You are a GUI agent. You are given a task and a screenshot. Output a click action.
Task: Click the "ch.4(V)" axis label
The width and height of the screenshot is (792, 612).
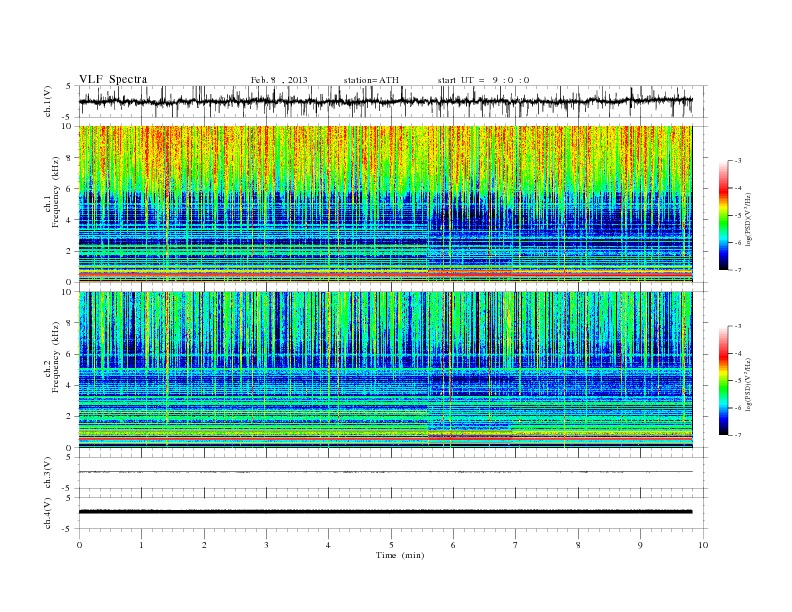(47, 513)
